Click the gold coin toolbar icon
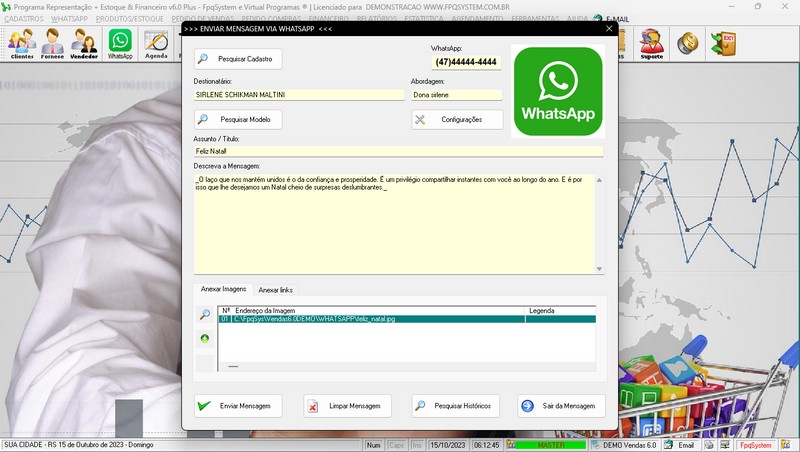The image size is (800, 452). [x=688, y=43]
